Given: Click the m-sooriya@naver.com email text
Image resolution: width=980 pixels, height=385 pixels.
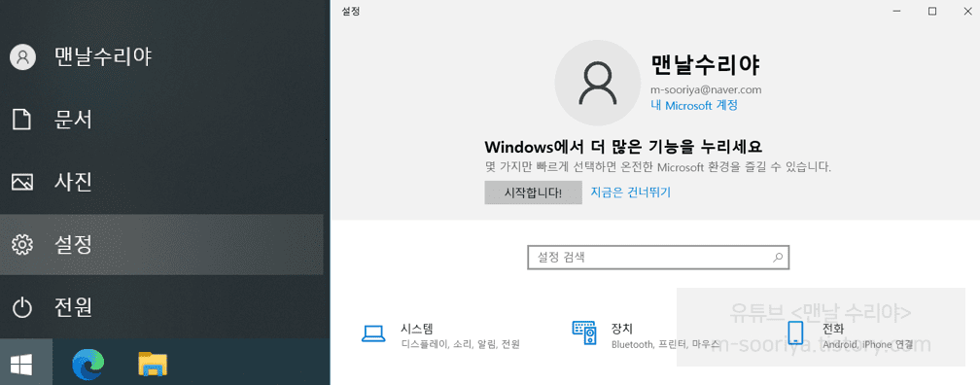Looking at the screenshot, I should point(706,90).
